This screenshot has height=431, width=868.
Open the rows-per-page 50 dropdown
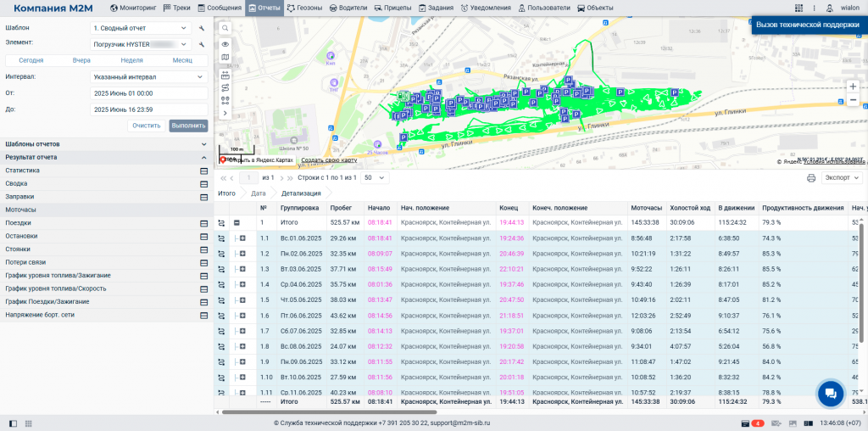[375, 178]
